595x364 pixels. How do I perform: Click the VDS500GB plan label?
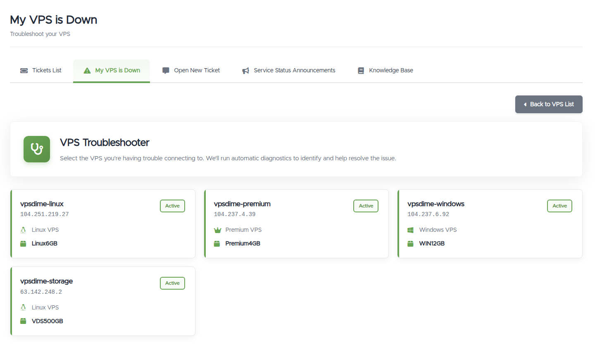click(x=48, y=321)
